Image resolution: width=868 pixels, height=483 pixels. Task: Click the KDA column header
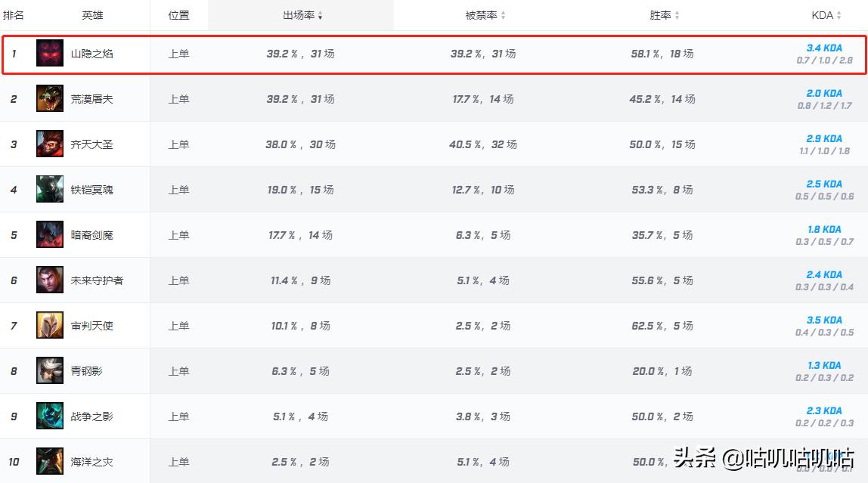[823, 15]
